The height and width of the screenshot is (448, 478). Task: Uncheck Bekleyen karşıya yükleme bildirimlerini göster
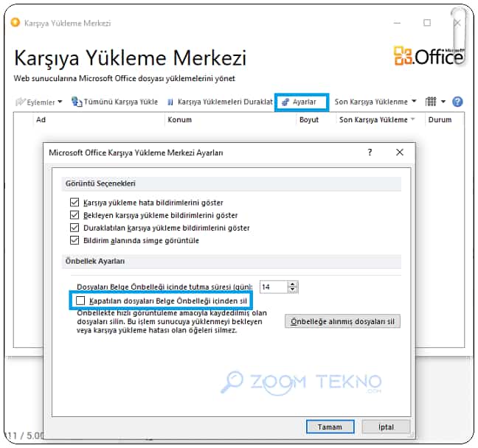click(x=75, y=215)
